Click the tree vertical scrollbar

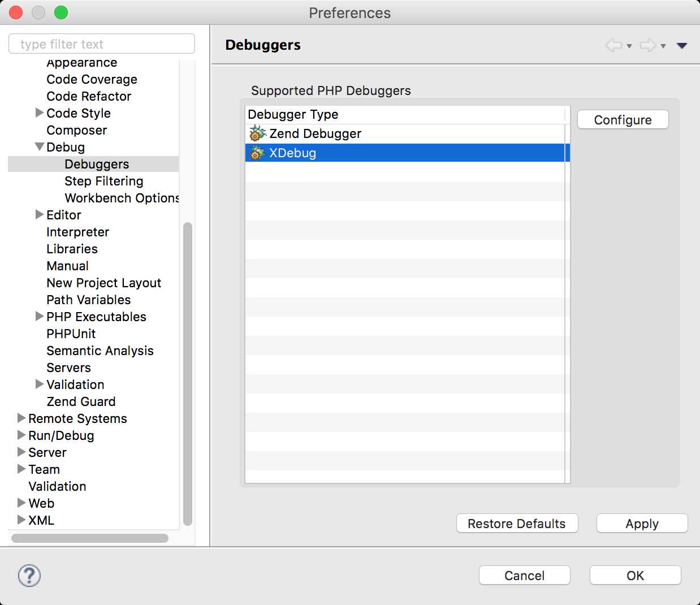click(188, 374)
